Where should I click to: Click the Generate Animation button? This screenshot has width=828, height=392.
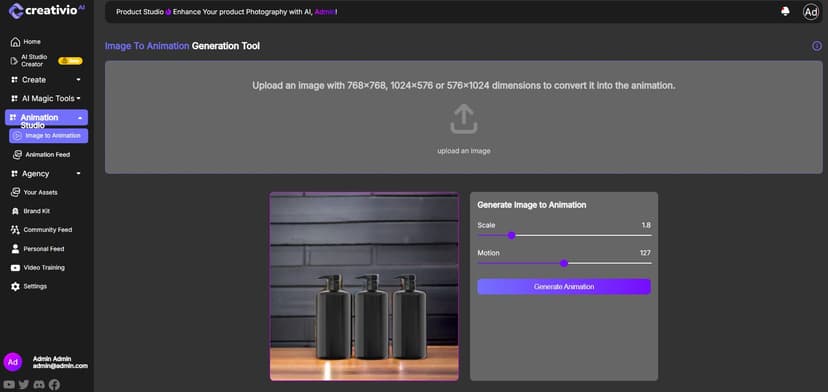coord(564,287)
